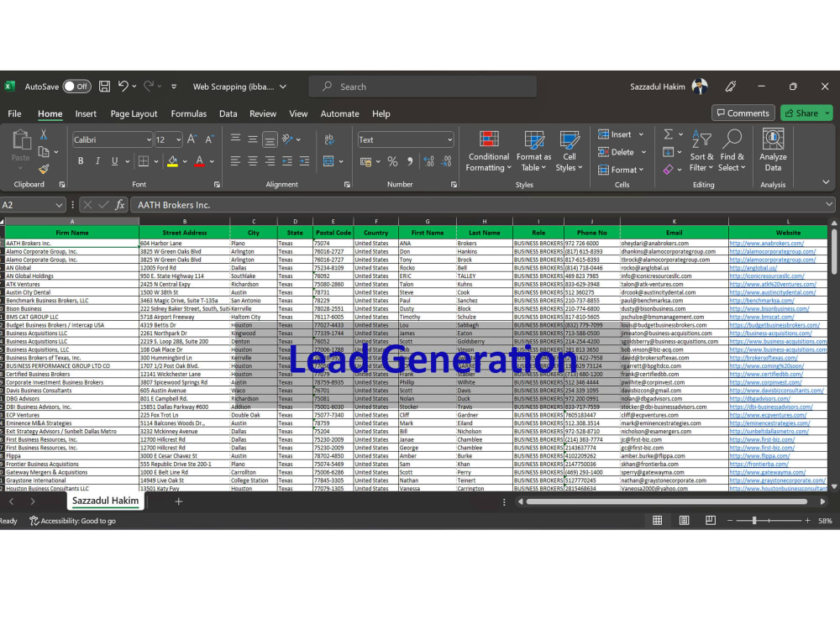Click the Format Painter brush icon
Viewport: 840px width, 630px height.
(44, 170)
